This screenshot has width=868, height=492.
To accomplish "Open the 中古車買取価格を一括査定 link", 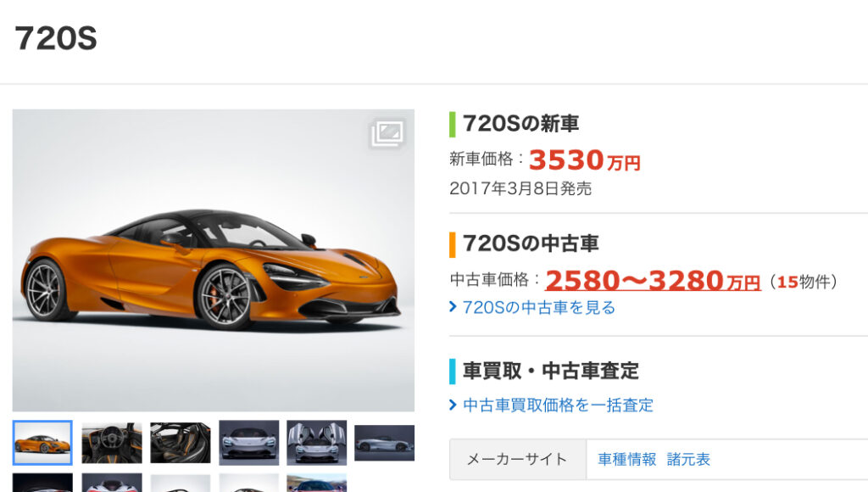I will click(x=558, y=405).
